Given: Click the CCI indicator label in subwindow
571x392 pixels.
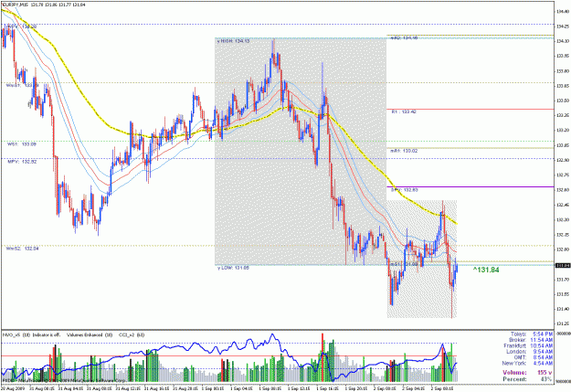Looking at the screenshot, I should 132,334.
